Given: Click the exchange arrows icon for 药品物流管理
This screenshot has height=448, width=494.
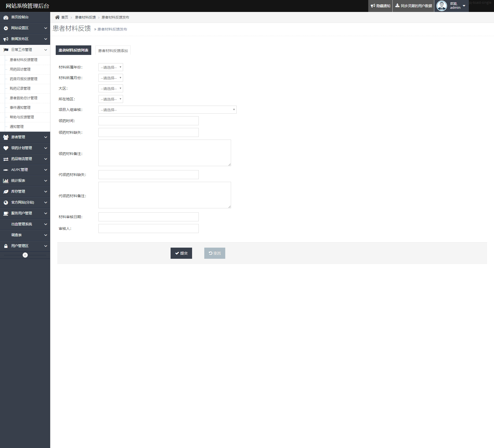Looking at the screenshot, I should pos(6,159).
